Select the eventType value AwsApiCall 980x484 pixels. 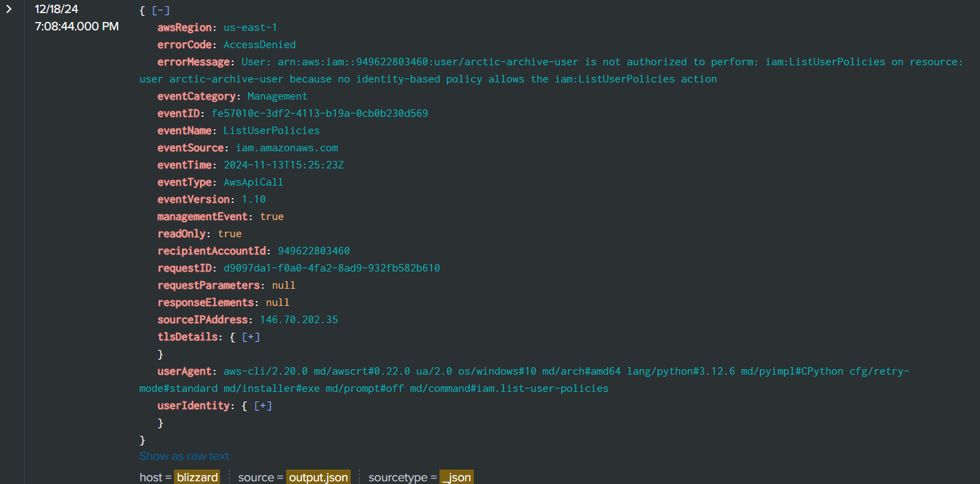pos(253,182)
